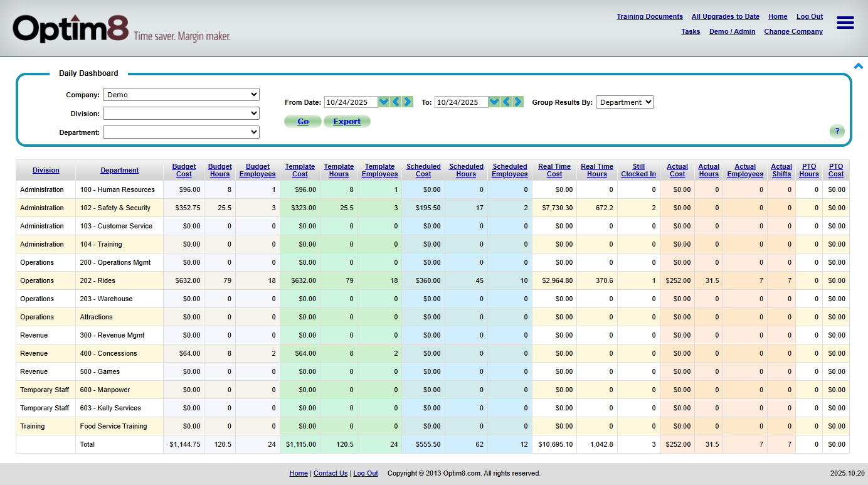Step the From Date back one day

pos(396,101)
